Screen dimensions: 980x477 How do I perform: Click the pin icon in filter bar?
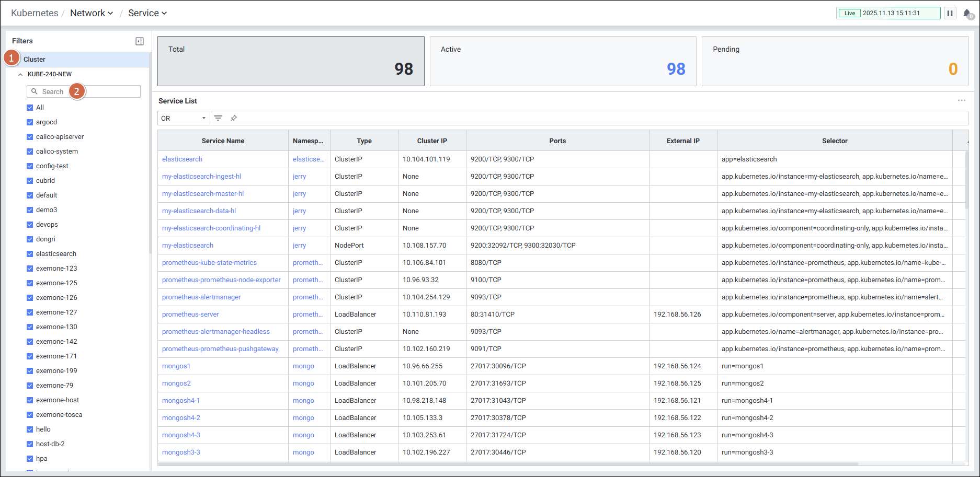pos(234,118)
